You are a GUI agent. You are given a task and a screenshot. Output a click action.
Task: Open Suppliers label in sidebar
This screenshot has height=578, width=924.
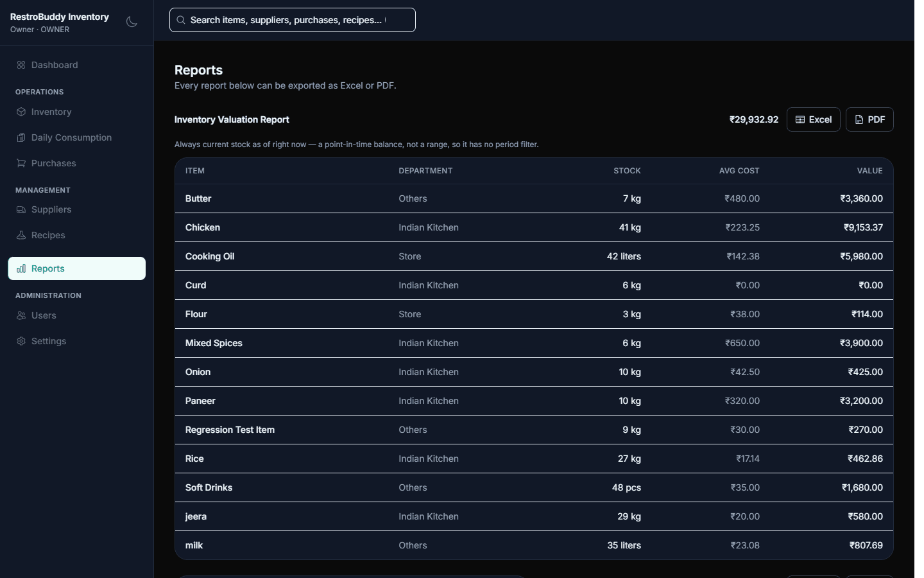click(51, 209)
